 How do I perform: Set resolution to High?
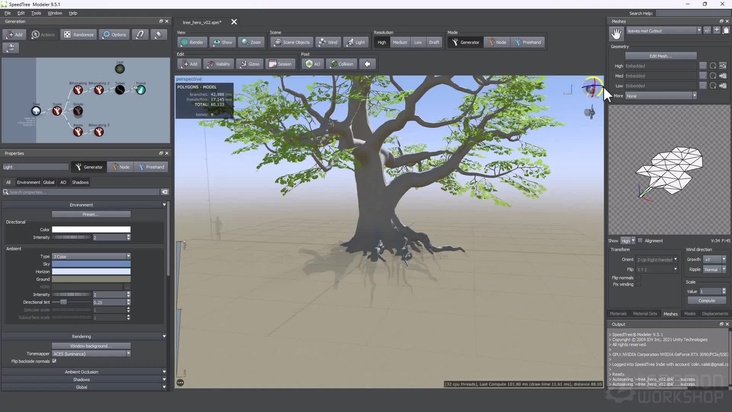click(x=381, y=42)
